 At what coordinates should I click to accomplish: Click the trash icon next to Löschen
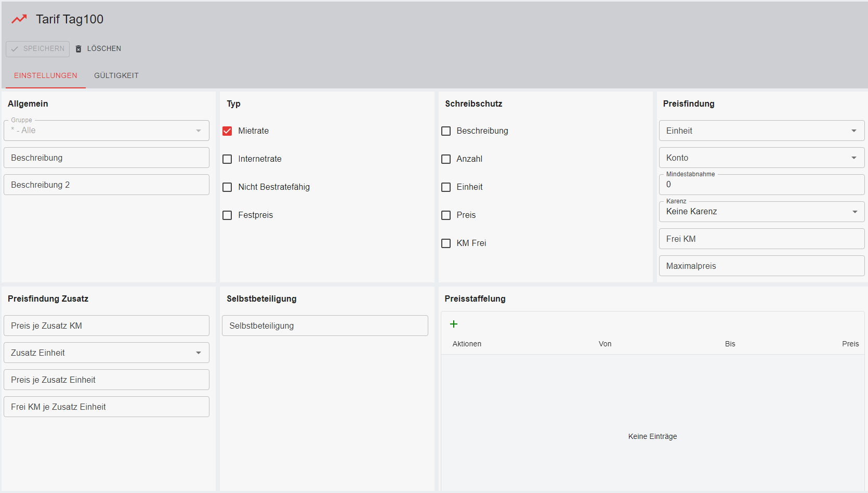click(78, 49)
